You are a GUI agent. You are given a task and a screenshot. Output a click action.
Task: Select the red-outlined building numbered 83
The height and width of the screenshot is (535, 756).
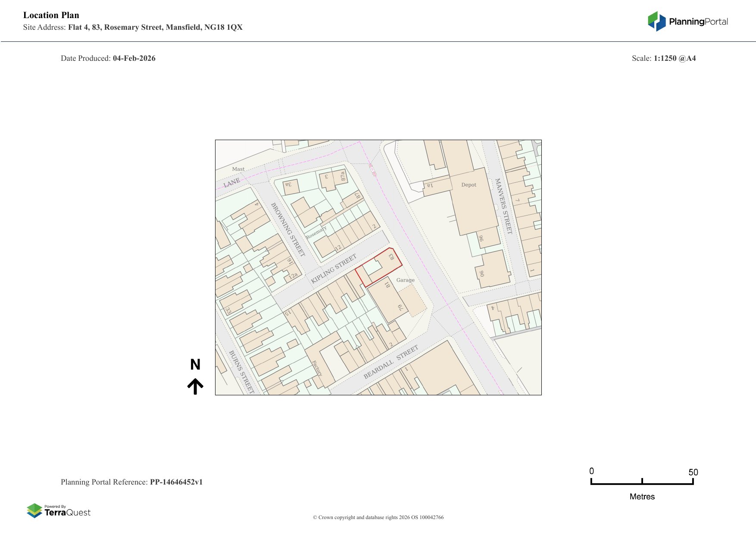(x=379, y=266)
